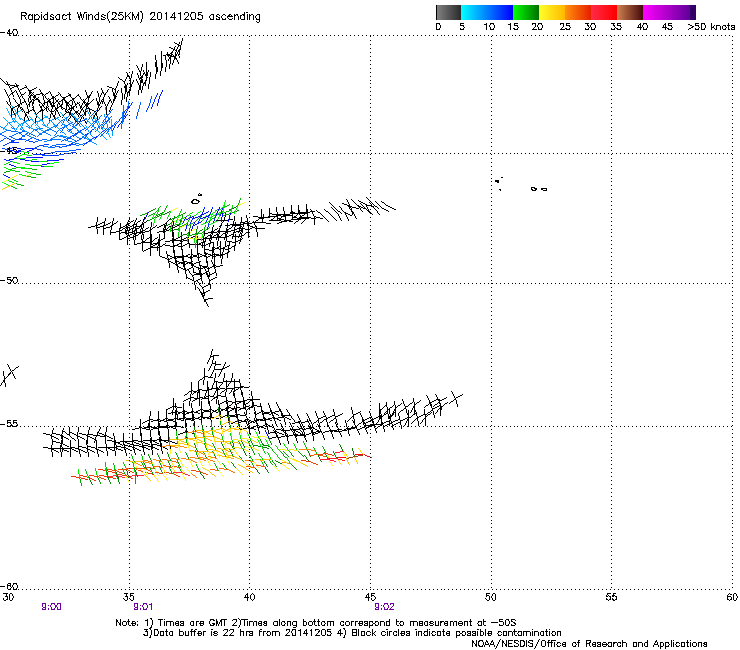This screenshot has width=740, height=650.
Task: Click the brown 35-40 knots legend segment
Action: point(630,12)
